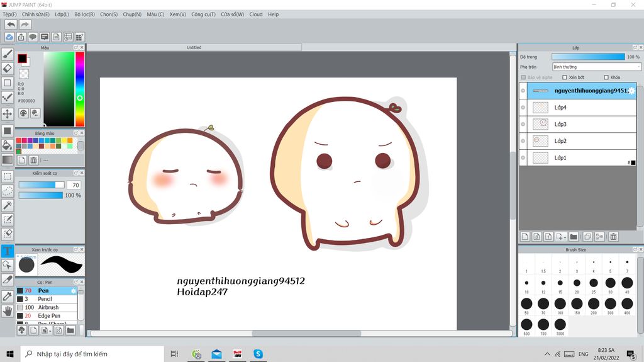Delete layer using trash icon in layer panel
Image resolution: width=644 pixels, height=362 pixels.
[614, 237]
